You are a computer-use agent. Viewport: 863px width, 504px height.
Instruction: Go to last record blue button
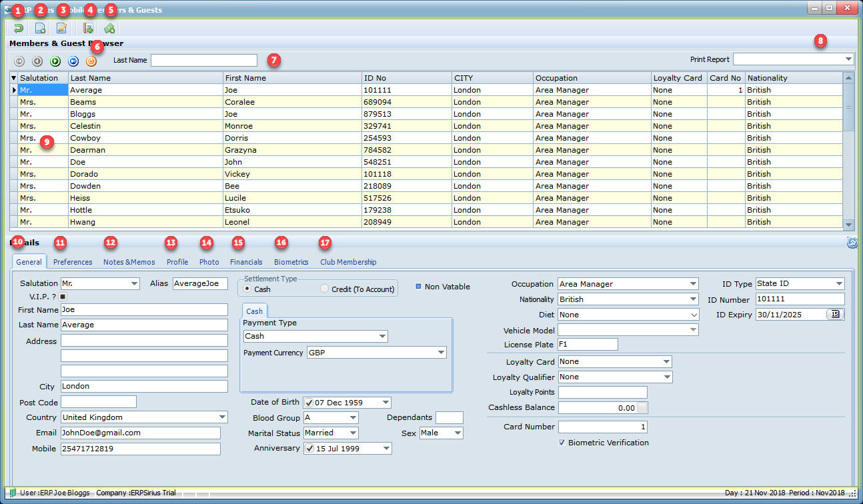(73, 61)
